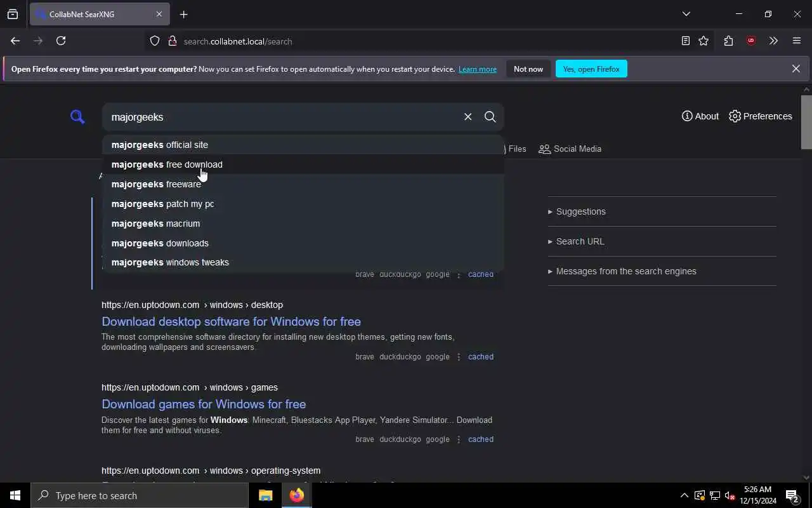Dismiss the Firefox startup notification bar
Viewport: 812px width, 508px height.
(796, 69)
